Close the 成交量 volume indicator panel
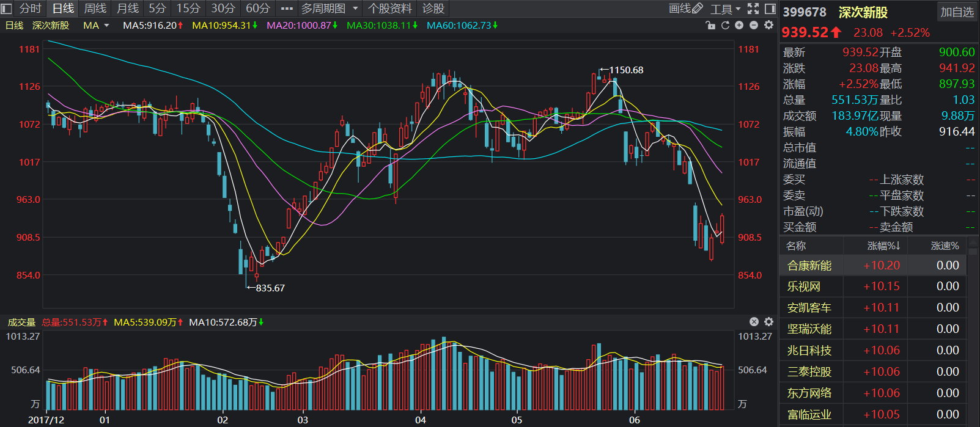Screen dimensions: 980x427 [754, 322]
